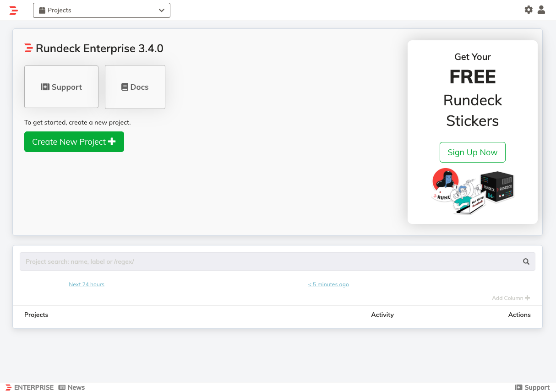Screen dimensions: 556x392
Task: Click 'To get started, create a new project.' text
Action: pyautogui.click(x=77, y=123)
